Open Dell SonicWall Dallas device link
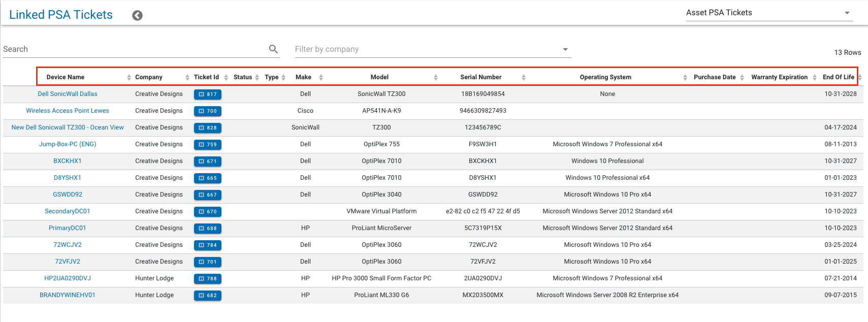Viewport: 868px width, 322px height. (x=68, y=94)
